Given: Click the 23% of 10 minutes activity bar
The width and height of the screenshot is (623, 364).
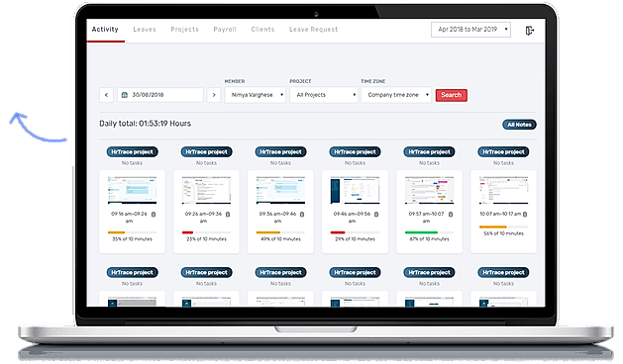Looking at the screenshot, I should (207, 232).
